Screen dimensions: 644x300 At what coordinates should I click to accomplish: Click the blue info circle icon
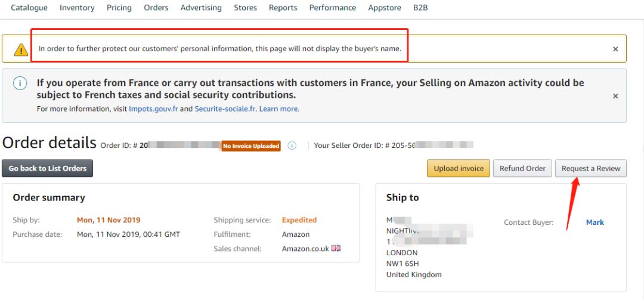click(20, 83)
